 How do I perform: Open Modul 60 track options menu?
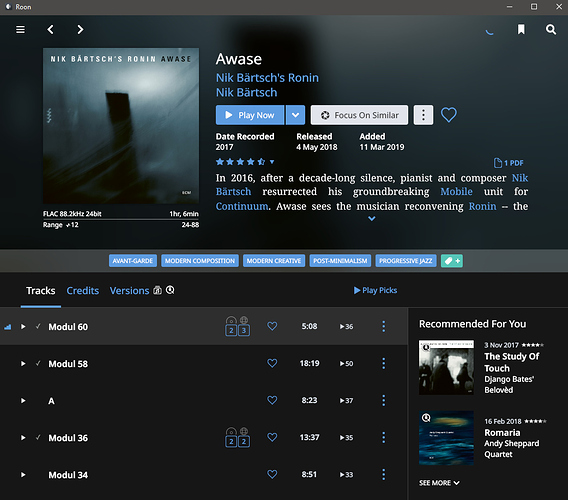click(x=384, y=326)
